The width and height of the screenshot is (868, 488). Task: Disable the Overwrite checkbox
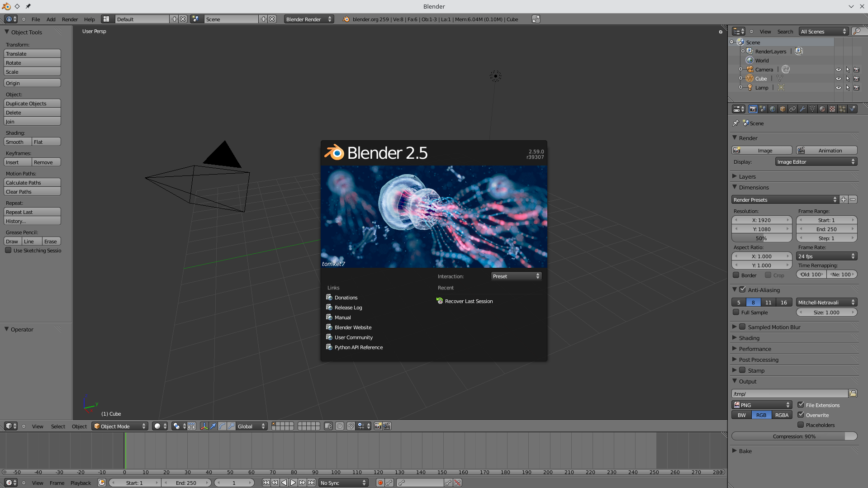[x=801, y=415]
